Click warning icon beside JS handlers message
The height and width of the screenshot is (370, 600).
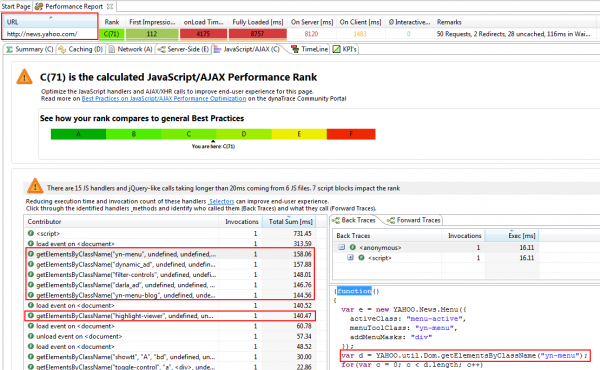[x=35, y=186]
